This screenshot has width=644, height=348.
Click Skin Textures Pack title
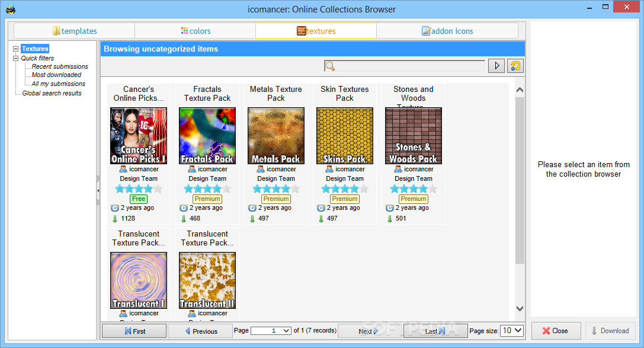(x=345, y=94)
